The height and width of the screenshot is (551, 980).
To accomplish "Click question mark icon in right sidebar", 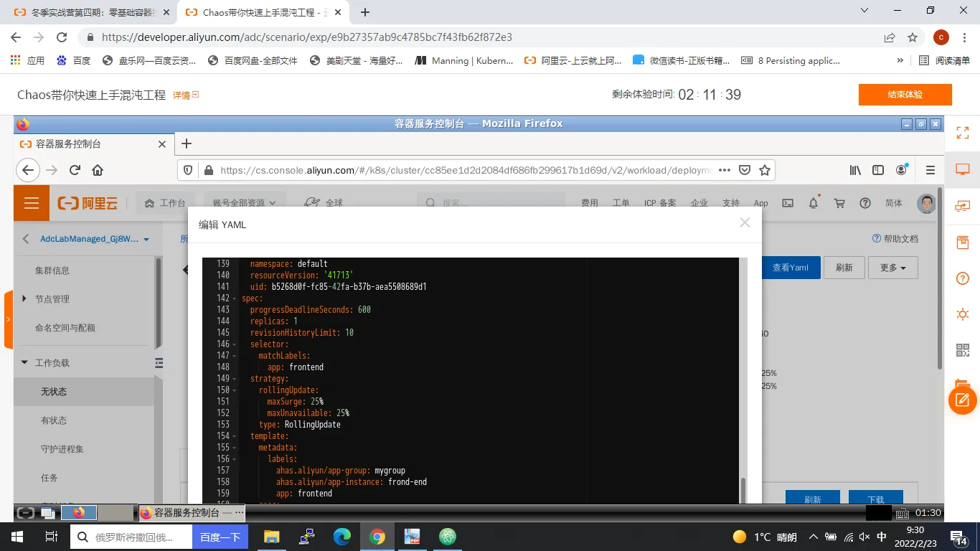I will click(963, 278).
